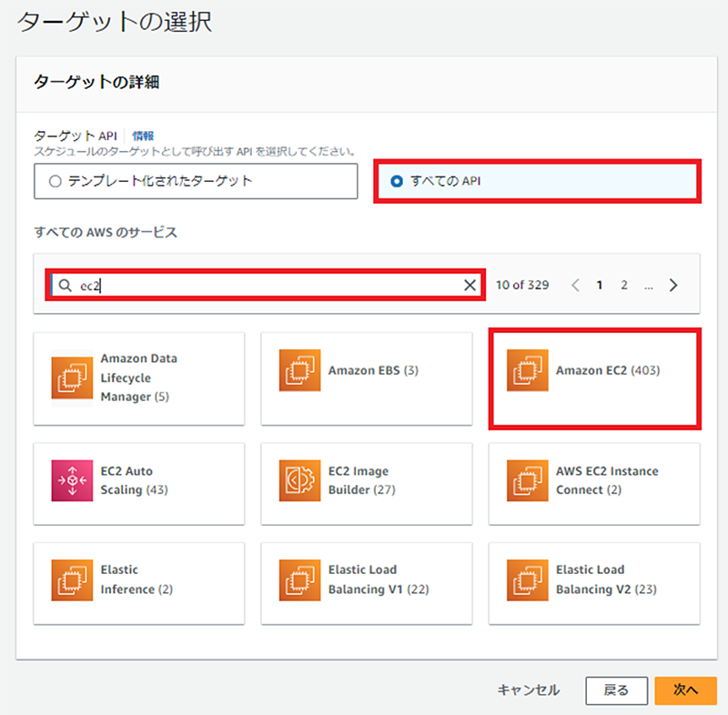
Task: Choose Amazon EC2 (403) label
Action: [x=608, y=370]
